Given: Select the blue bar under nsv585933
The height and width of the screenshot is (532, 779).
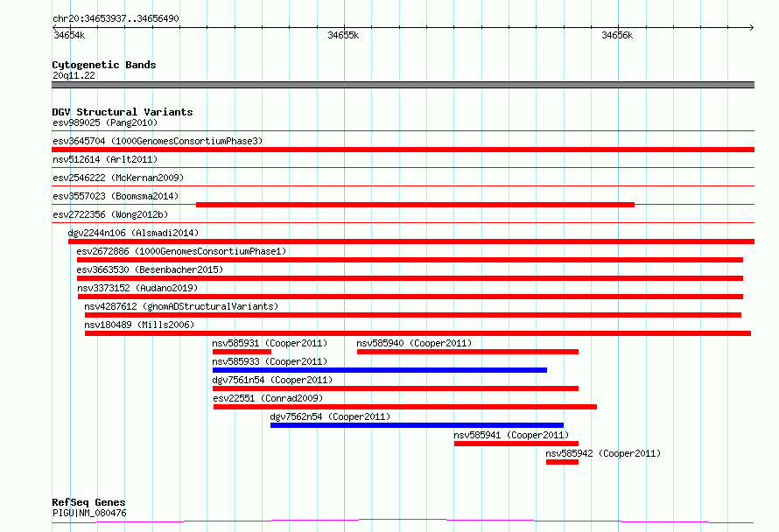Looking at the screenshot, I should [x=380, y=370].
